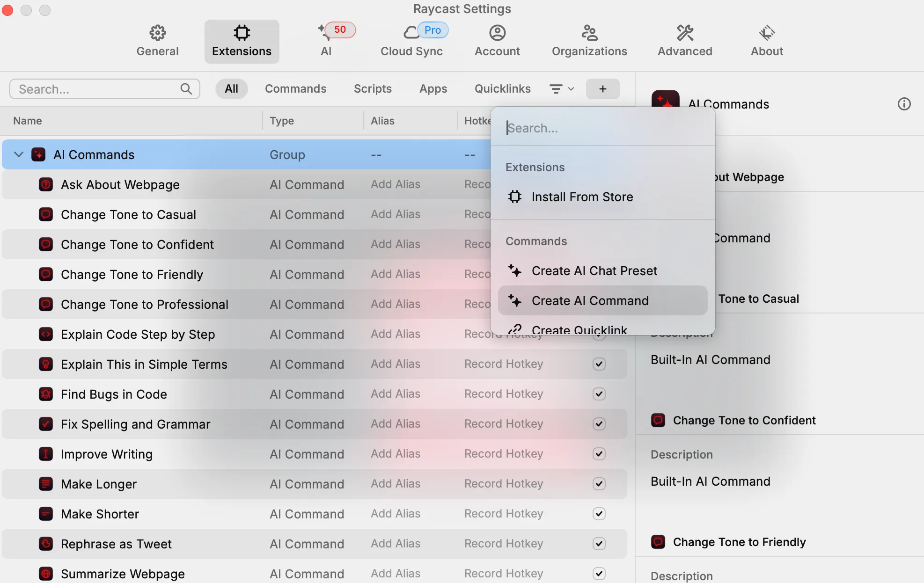Click the plus add button
The image size is (924, 583).
point(602,89)
